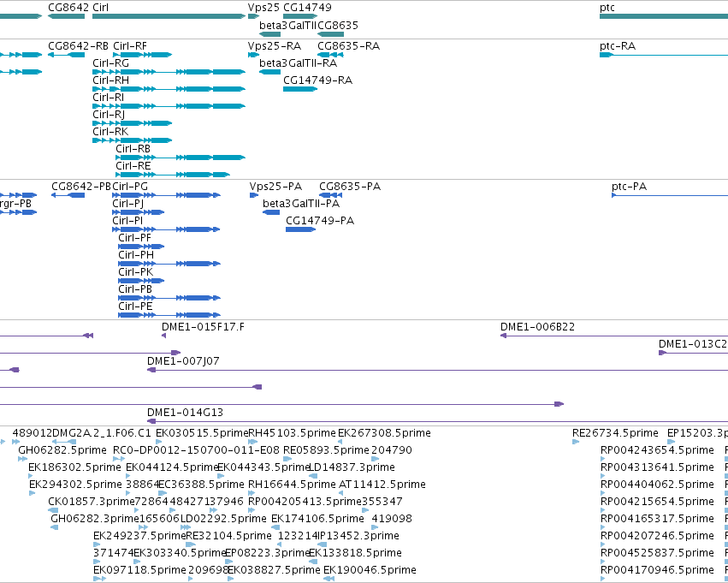Click the Cirl-RB transcript label

(x=133, y=149)
